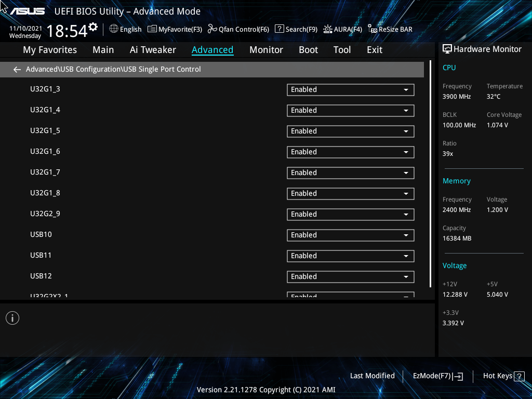532x399 pixels.
Task: Select the U32G1_7 row label
Action: (x=45, y=172)
